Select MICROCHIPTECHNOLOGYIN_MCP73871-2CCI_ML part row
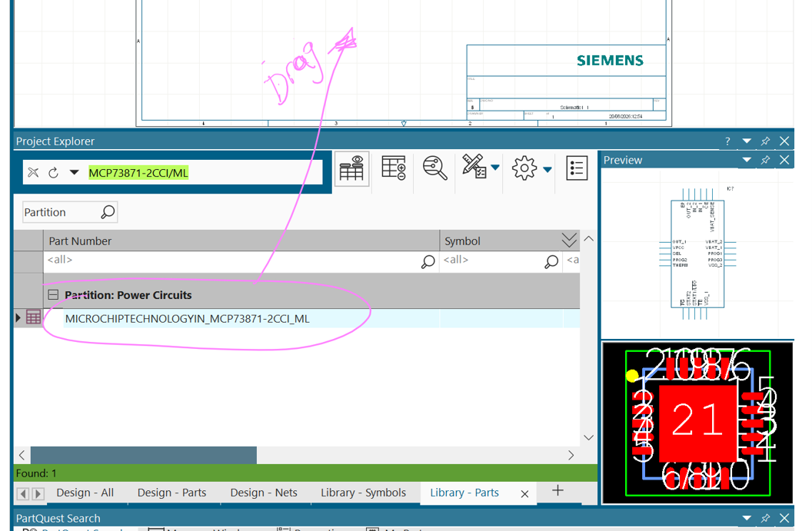This screenshot has height=531, width=812. click(x=188, y=319)
